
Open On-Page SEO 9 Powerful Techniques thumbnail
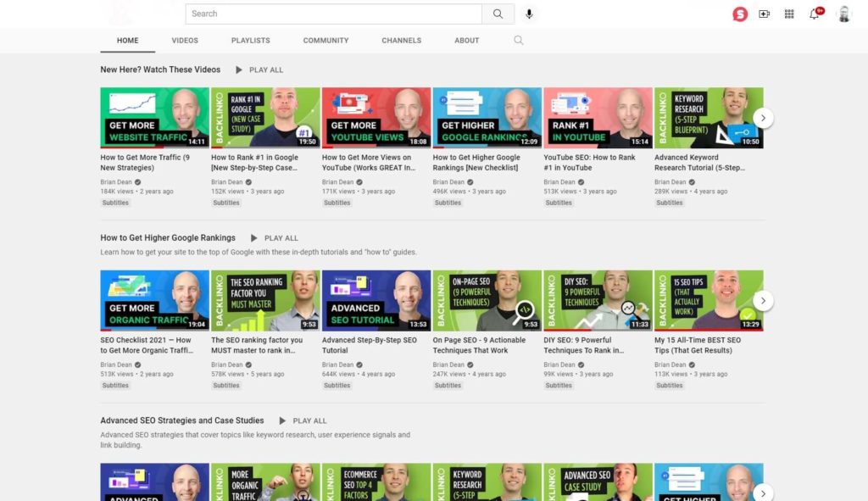(x=487, y=301)
